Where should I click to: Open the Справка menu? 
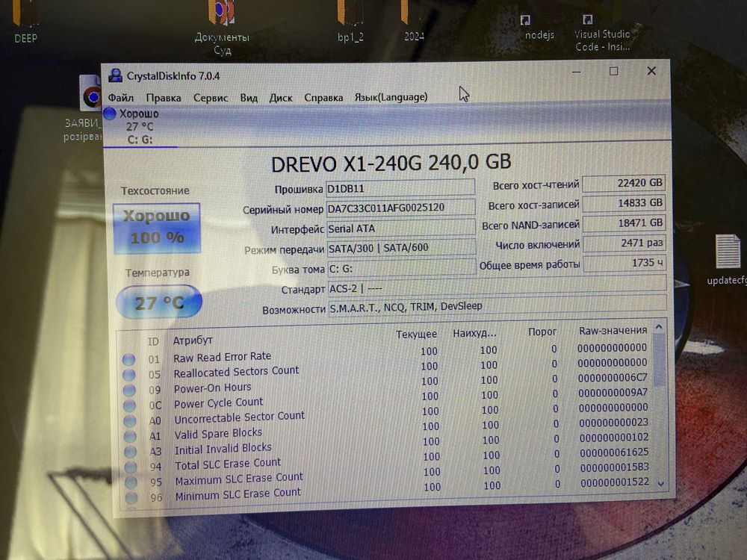323,97
